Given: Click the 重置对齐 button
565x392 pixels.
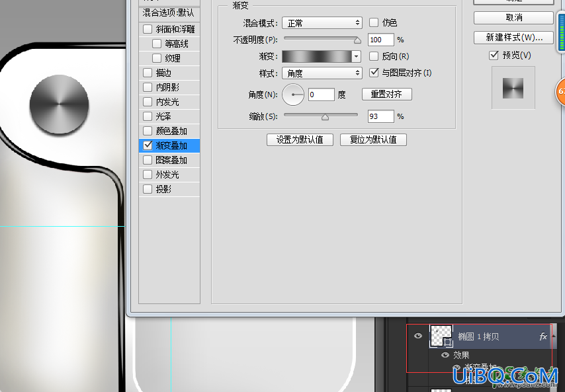Looking at the screenshot, I should point(386,95).
